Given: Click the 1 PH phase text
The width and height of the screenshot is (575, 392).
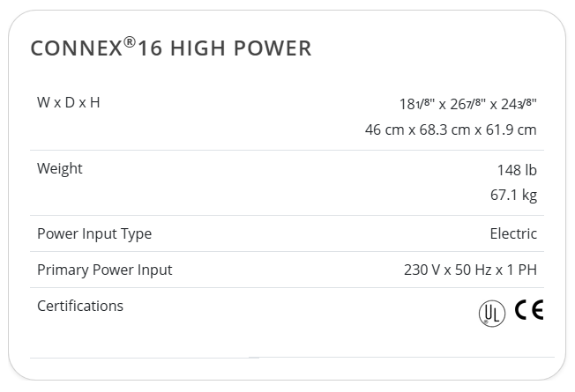Looking at the screenshot, I should [522, 270].
